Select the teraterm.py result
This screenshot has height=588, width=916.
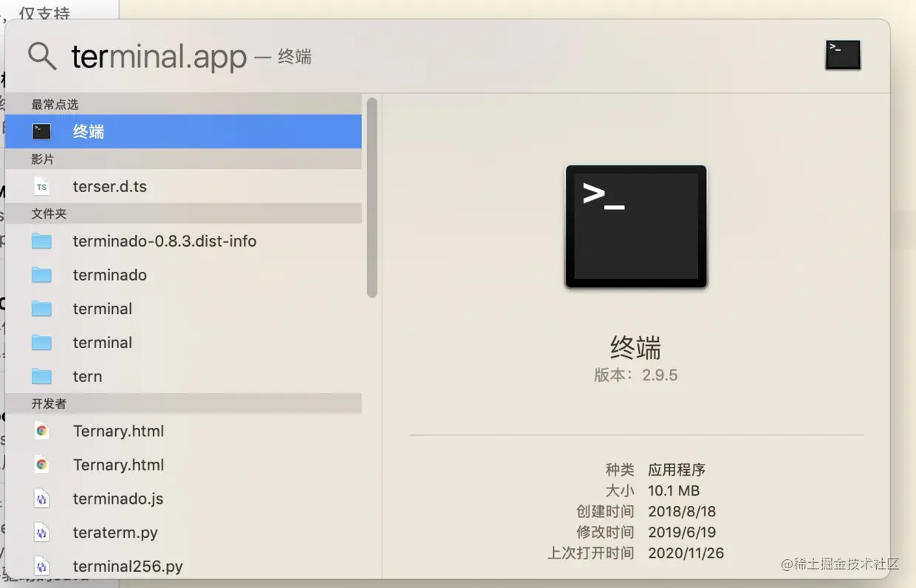click(183, 533)
